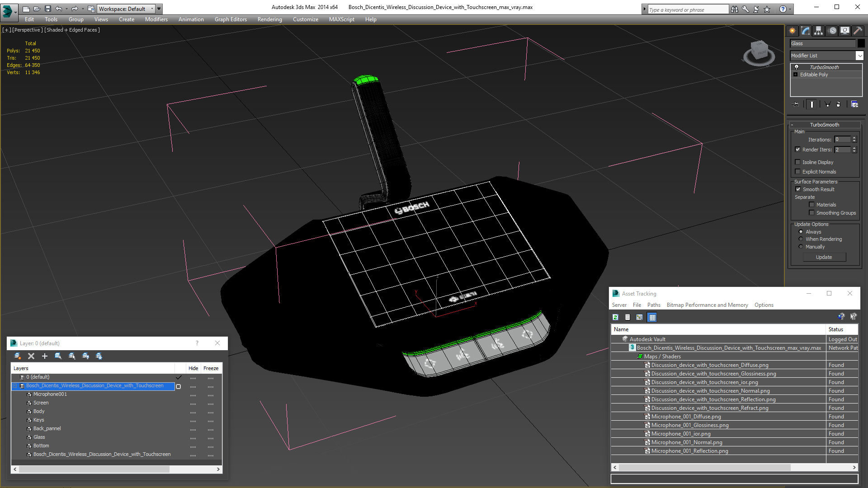Open the Edit menu

coord(29,19)
